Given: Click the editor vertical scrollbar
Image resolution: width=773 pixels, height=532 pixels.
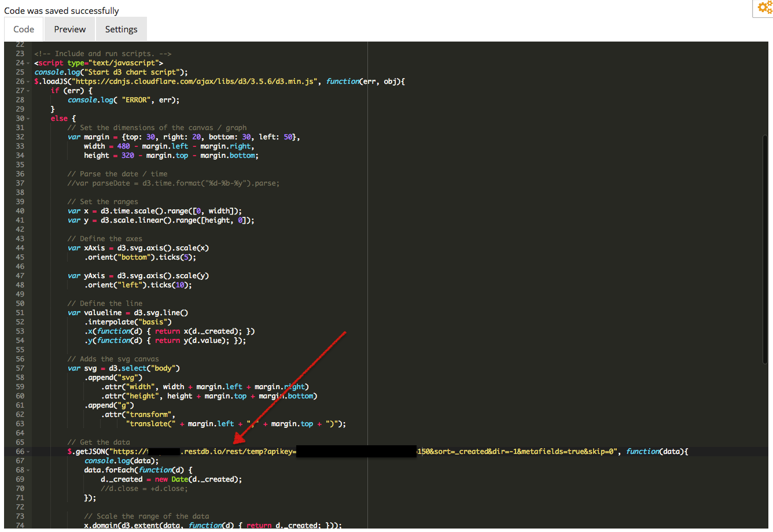Looking at the screenshot, I should coord(765,249).
